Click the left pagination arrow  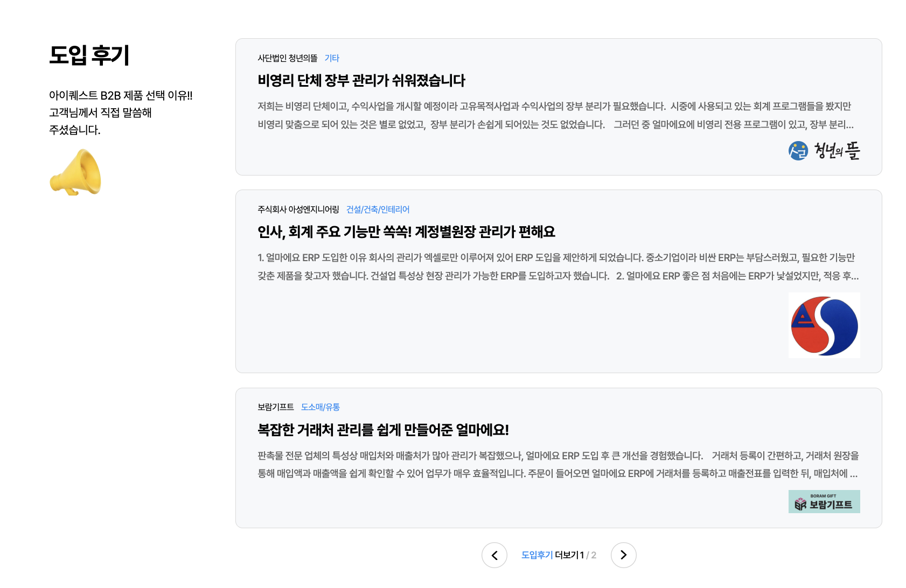point(494,555)
